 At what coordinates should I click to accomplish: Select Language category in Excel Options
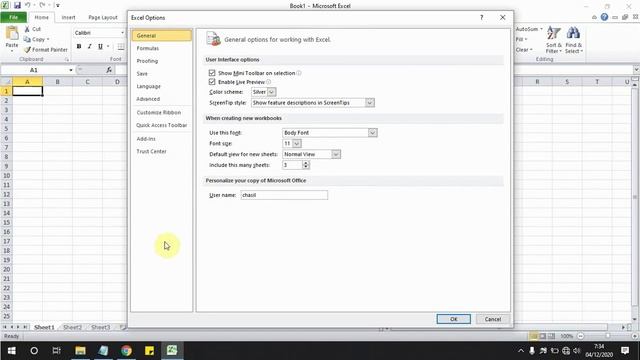[162, 86]
